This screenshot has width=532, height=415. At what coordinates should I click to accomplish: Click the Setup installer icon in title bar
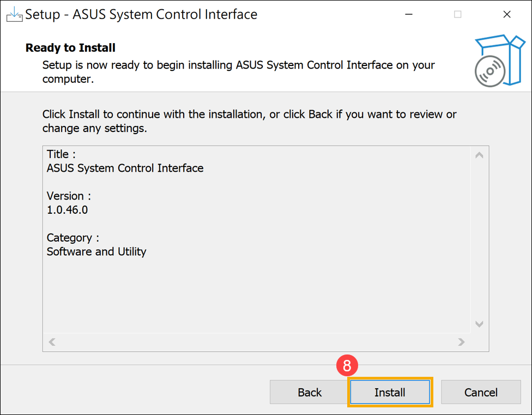coord(14,15)
